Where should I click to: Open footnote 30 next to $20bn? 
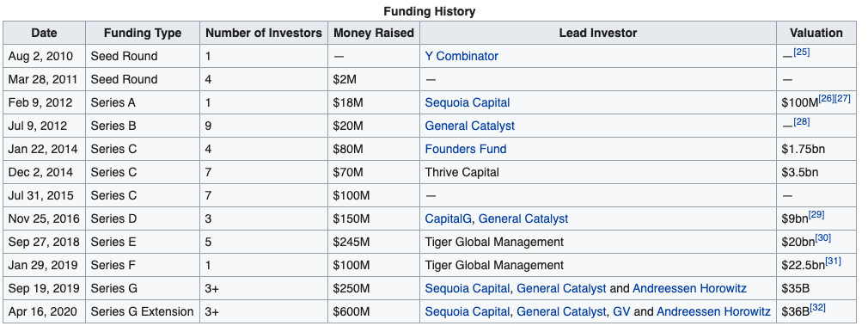click(x=822, y=238)
